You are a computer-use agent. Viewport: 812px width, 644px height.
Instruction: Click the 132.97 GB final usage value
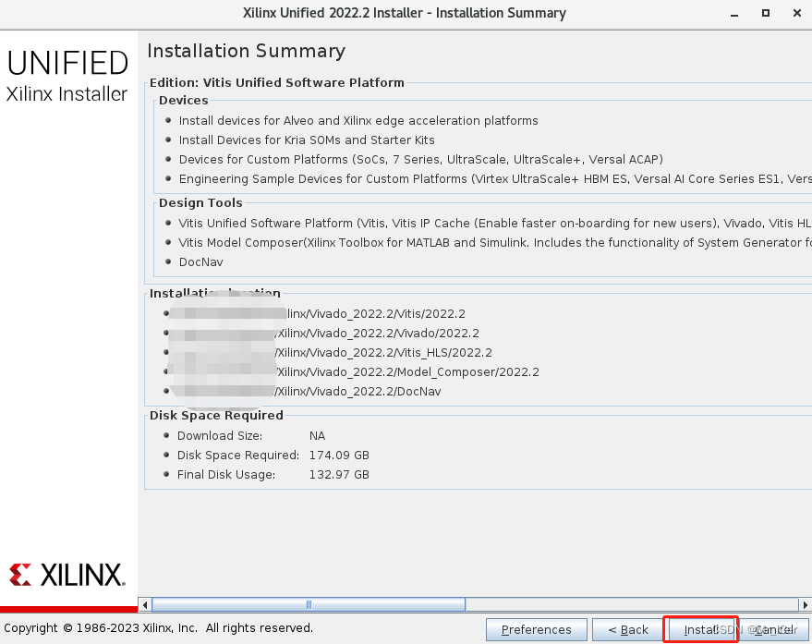339,475
